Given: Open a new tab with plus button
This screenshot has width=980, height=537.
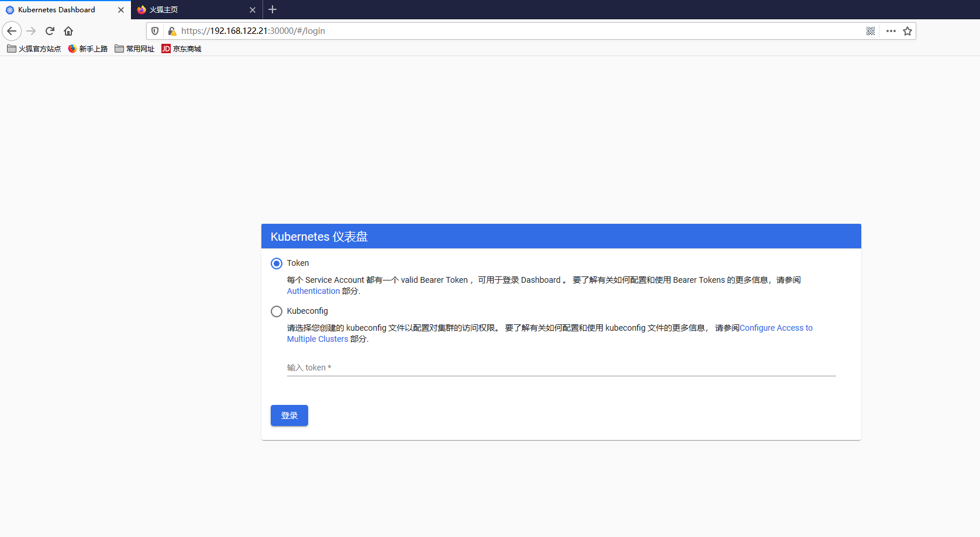Looking at the screenshot, I should (272, 9).
